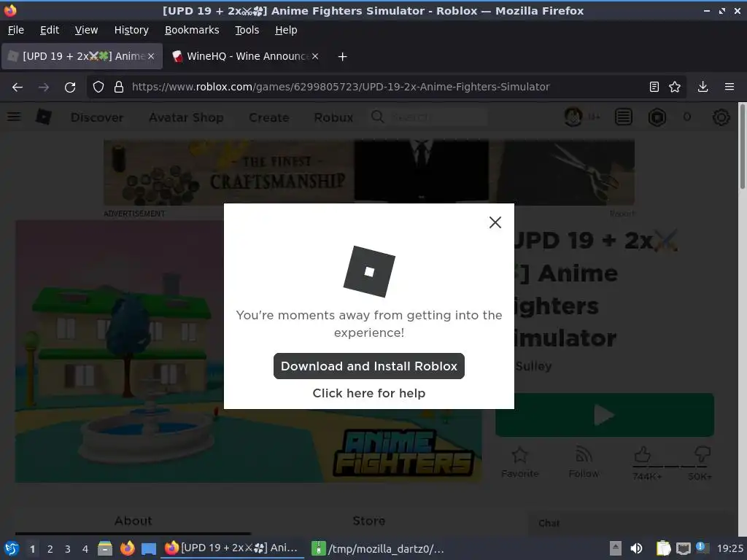Open Roblox site hamburger navigation menu
This screenshot has height=560, width=747.
tap(14, 117)
